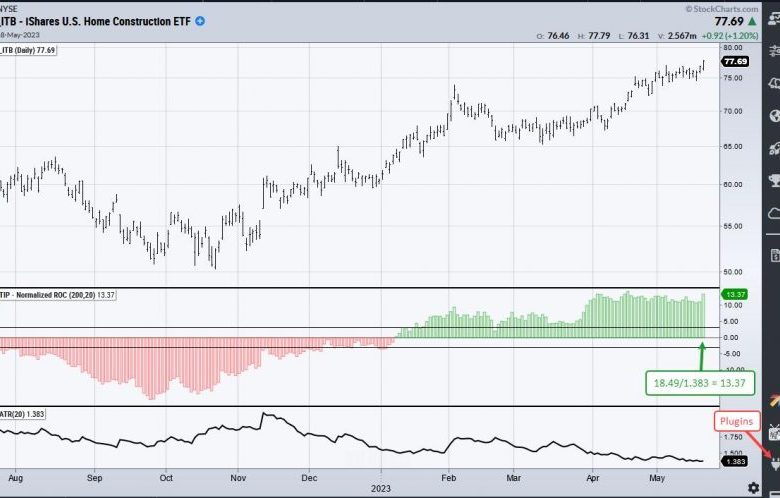The image size is (780, 498).
Task: Click the low value 76.31
Action: coord(638,36)
